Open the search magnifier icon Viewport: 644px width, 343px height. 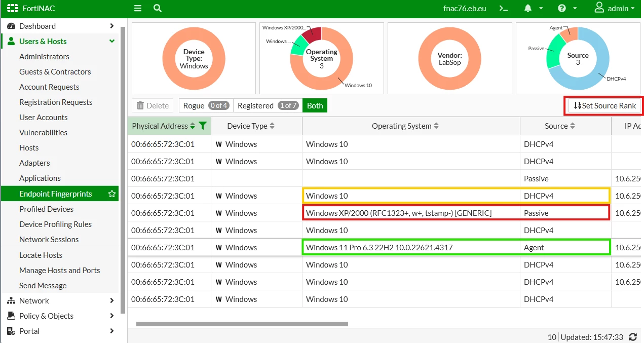click(158, 9)
